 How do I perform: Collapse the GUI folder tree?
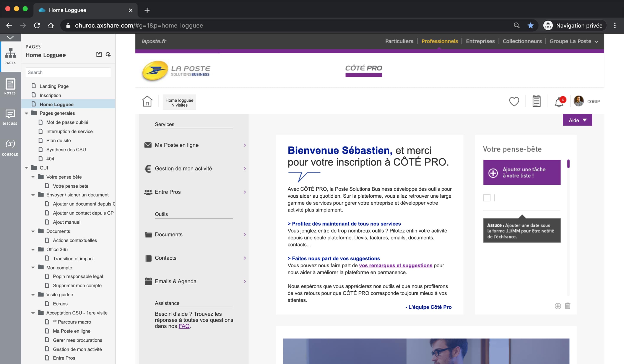[26, 168]
